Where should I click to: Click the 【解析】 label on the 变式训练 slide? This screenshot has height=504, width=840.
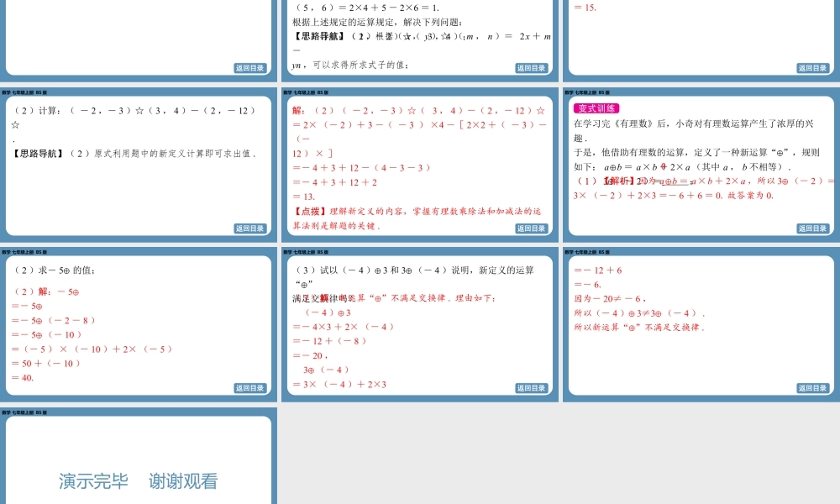click(619, 181)
